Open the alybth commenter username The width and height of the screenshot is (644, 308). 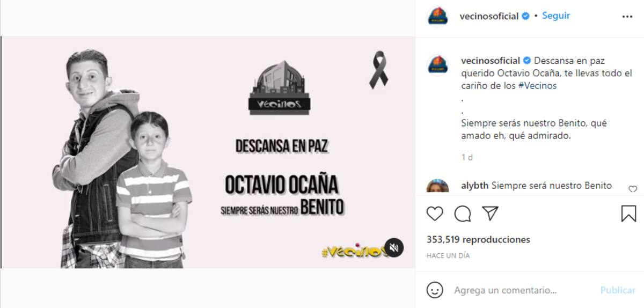[x=475, y=186]
